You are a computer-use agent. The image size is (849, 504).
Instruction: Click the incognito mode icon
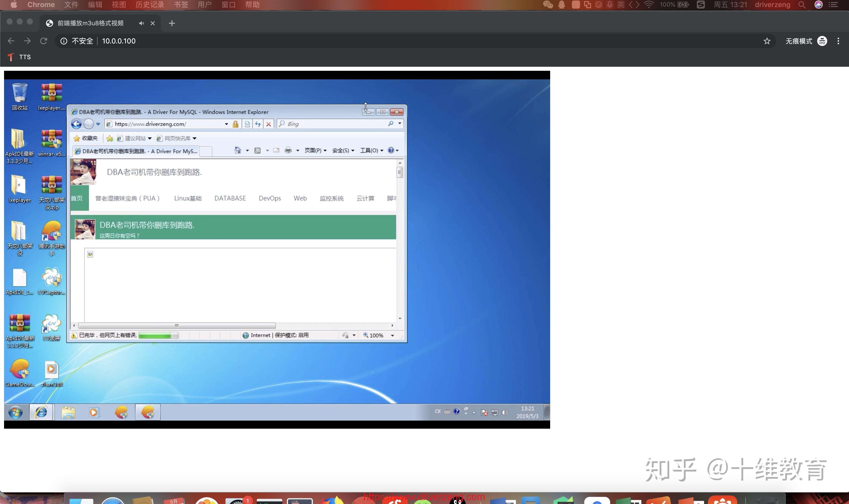(x=822, y=41)
